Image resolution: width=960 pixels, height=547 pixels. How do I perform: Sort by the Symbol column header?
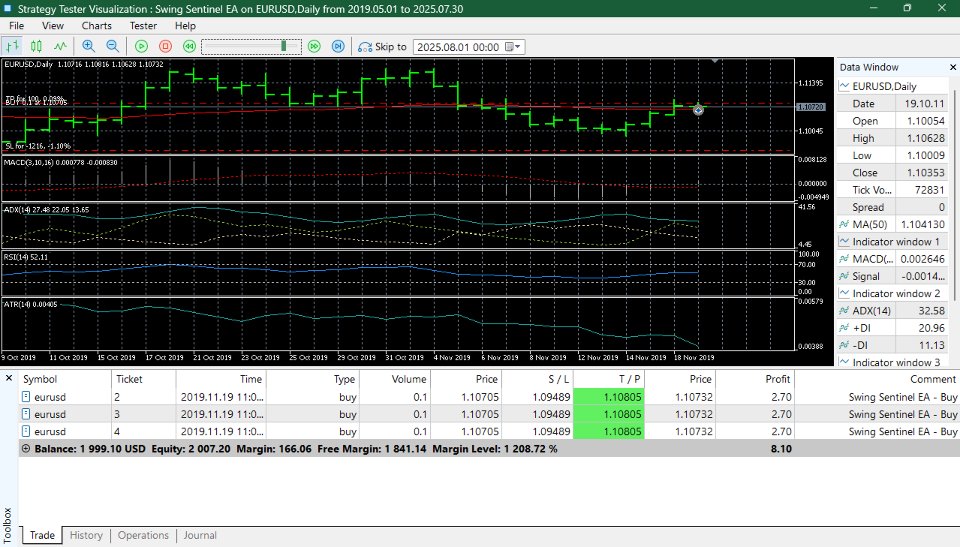click(65, 379)
